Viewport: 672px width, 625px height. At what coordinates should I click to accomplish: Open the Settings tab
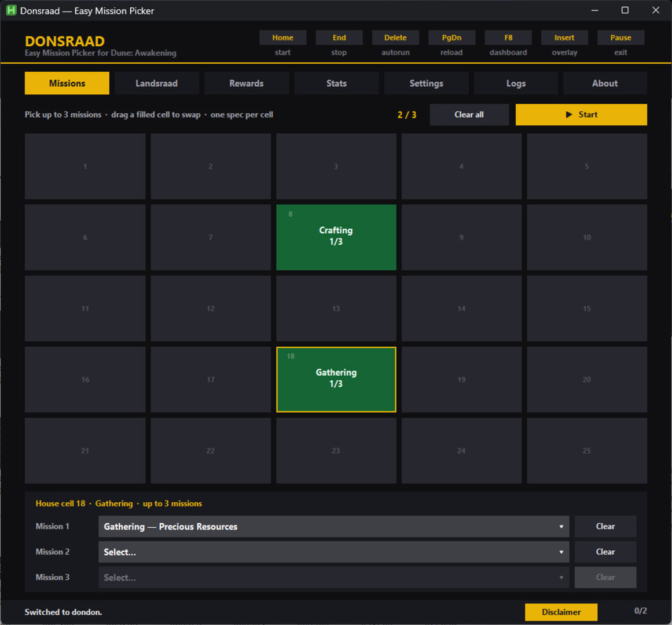426,83
